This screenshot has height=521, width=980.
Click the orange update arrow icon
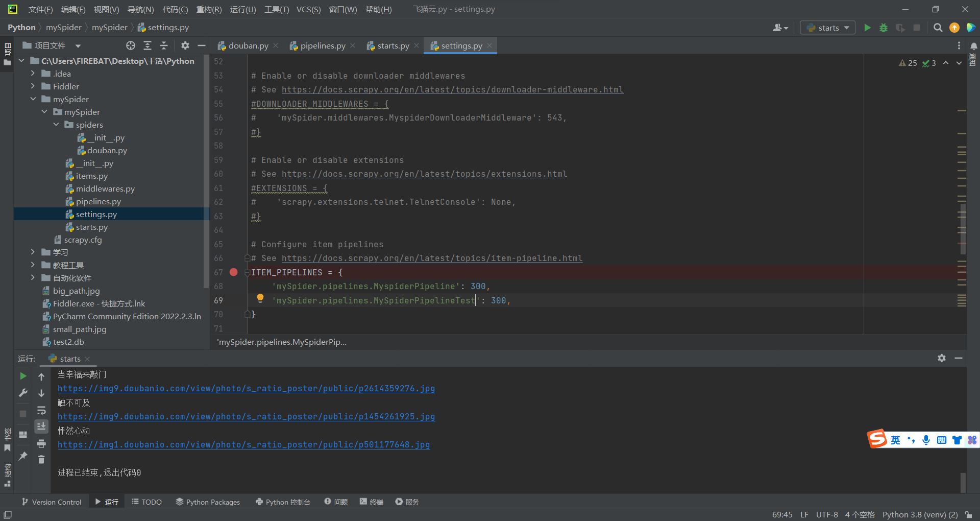[x=954, y=28]
